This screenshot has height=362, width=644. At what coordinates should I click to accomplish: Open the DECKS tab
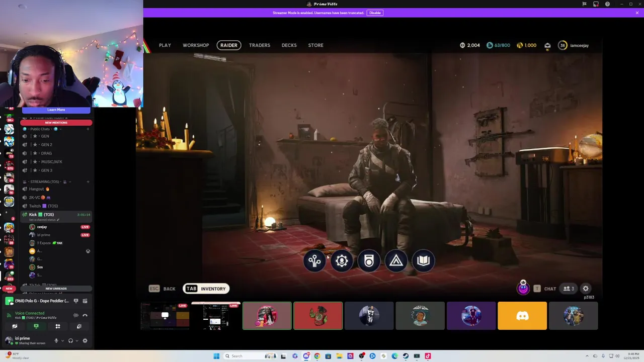click(x=289, y=45)
